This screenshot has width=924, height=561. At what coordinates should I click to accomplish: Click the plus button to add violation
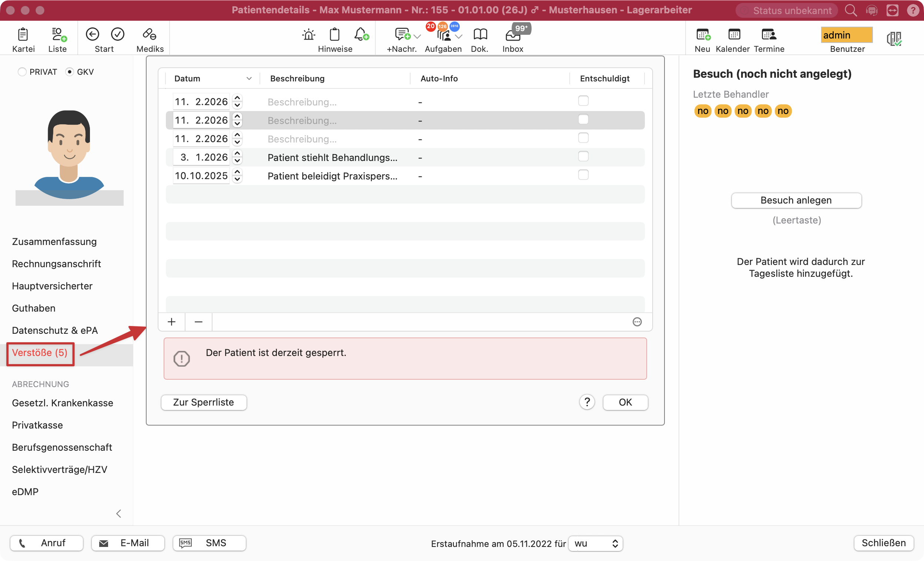click(171, 322)
